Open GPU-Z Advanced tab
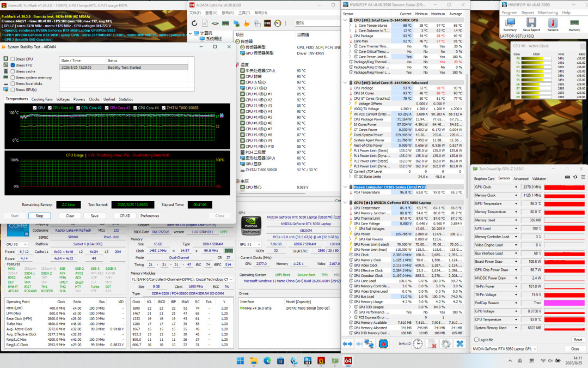588x368 pixels. coord(520,179)
